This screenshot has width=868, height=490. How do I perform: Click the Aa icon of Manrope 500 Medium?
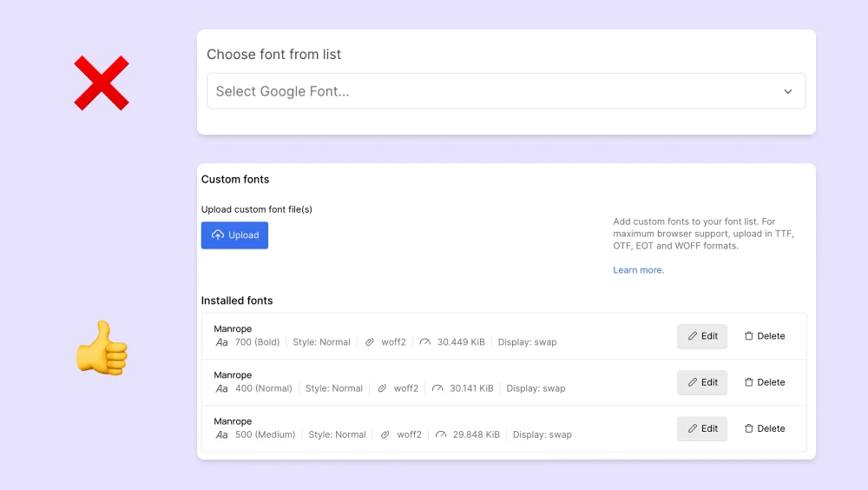(x=221, y=434)
